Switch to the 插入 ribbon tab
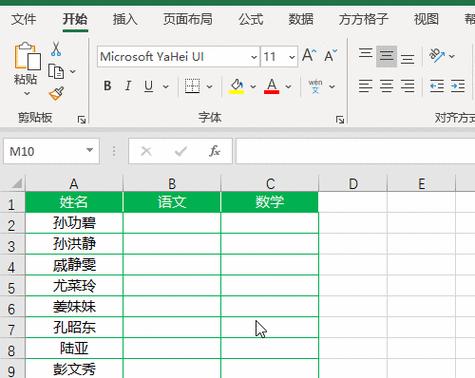 pos(125,19)
